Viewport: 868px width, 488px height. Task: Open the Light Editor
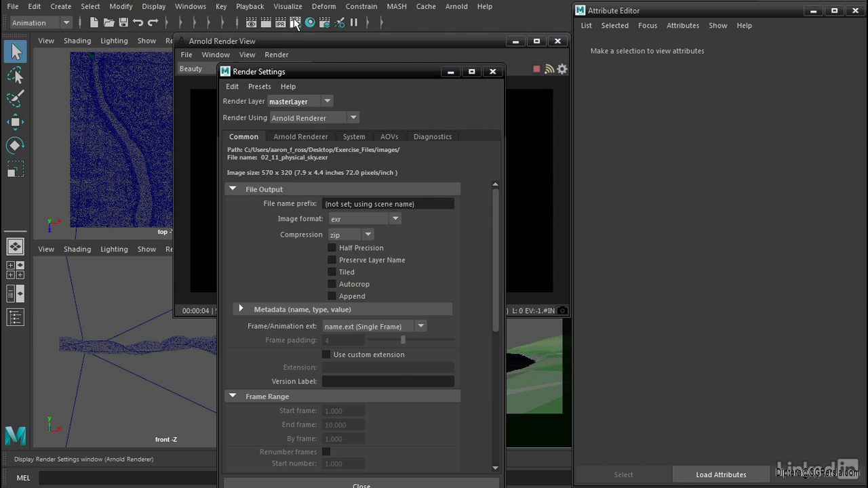click(340, 22)
